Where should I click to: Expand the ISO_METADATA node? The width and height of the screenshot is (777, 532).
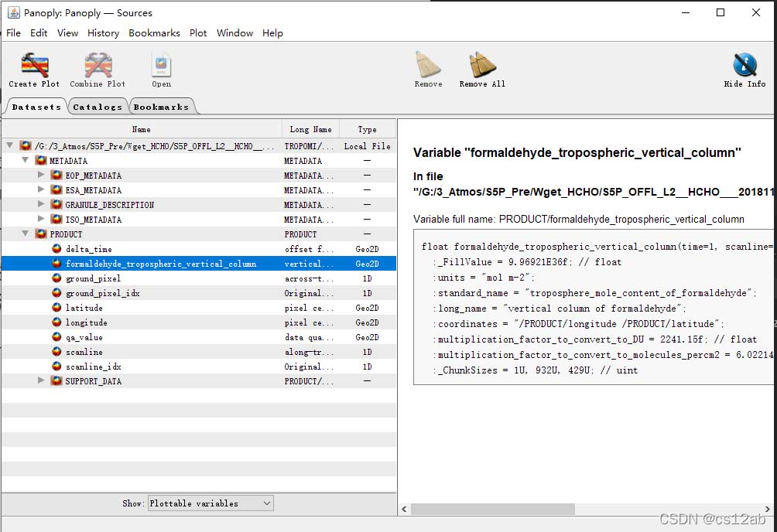pyautogui.click(x=41, y=219)
